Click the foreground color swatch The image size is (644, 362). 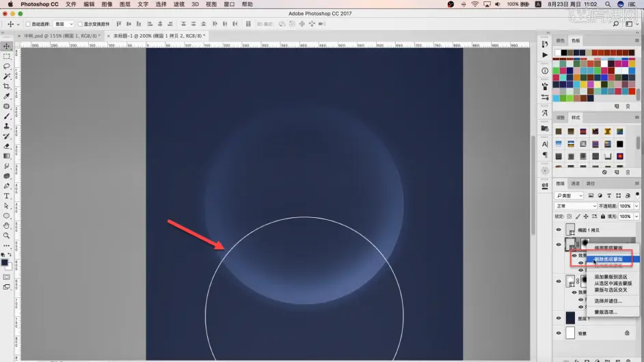(x=5, y=262)
